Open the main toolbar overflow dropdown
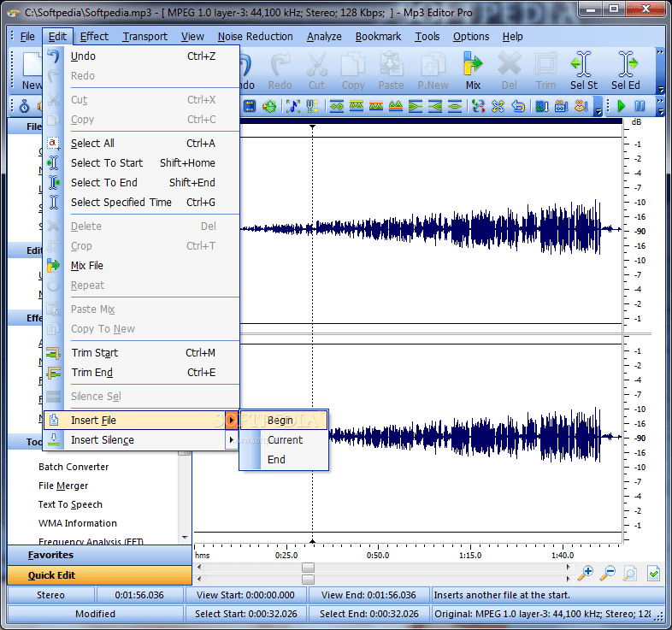The width and height of the screenshot is (672, 630). [660, 90]
